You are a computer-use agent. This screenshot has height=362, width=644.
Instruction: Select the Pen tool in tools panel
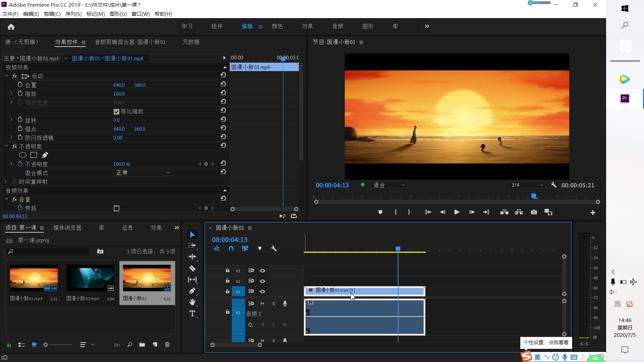pyautogui.click(x=192, y=291)
